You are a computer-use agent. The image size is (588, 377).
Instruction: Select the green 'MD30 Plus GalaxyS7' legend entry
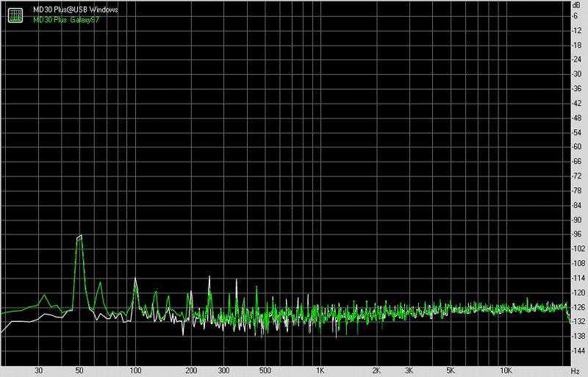(64, 18)
